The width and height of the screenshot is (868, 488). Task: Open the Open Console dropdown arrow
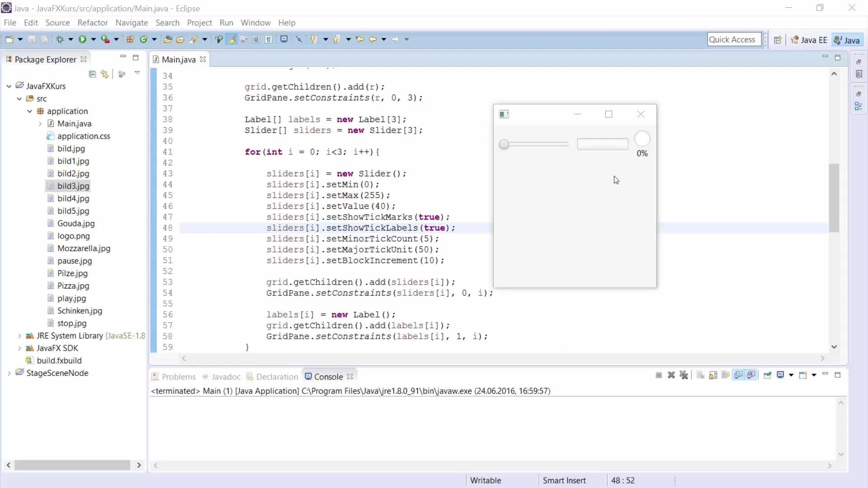[814, 375]
